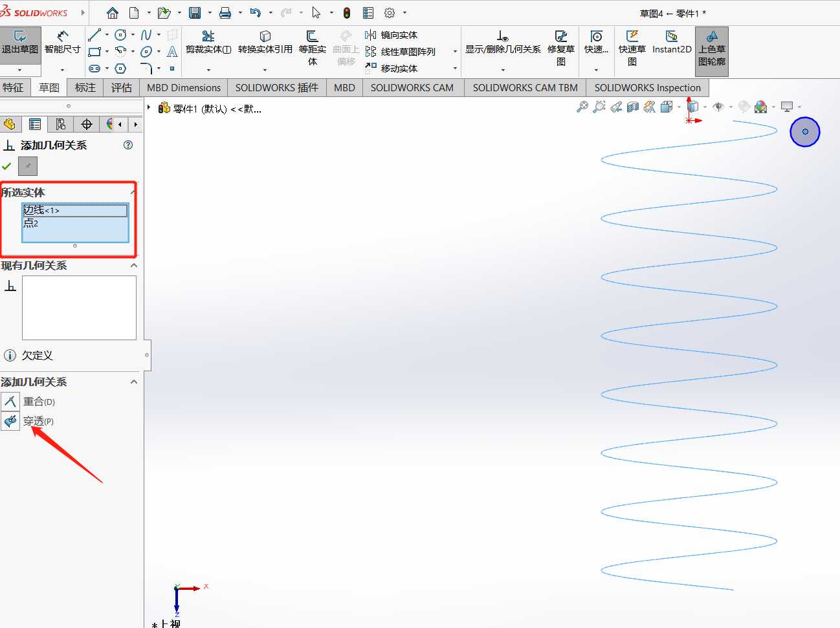Select 边线<1> in selected entities

pos(75,210)
